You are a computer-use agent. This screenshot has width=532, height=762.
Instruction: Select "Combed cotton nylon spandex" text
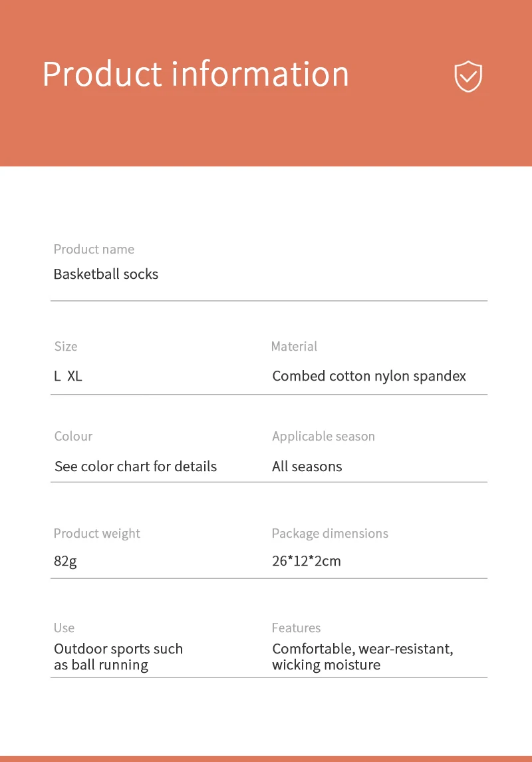[x=369, y=376]
